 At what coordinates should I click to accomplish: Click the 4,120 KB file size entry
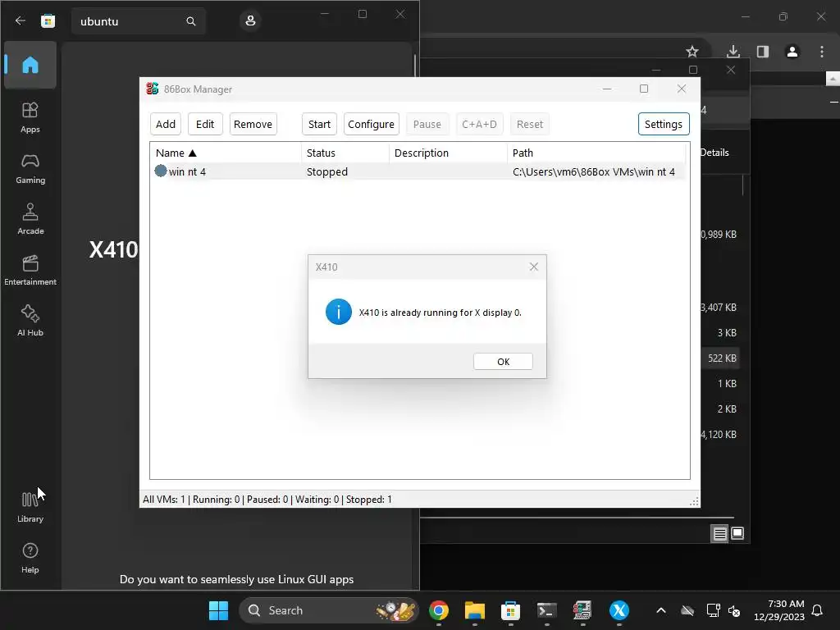tap(719, 435)
